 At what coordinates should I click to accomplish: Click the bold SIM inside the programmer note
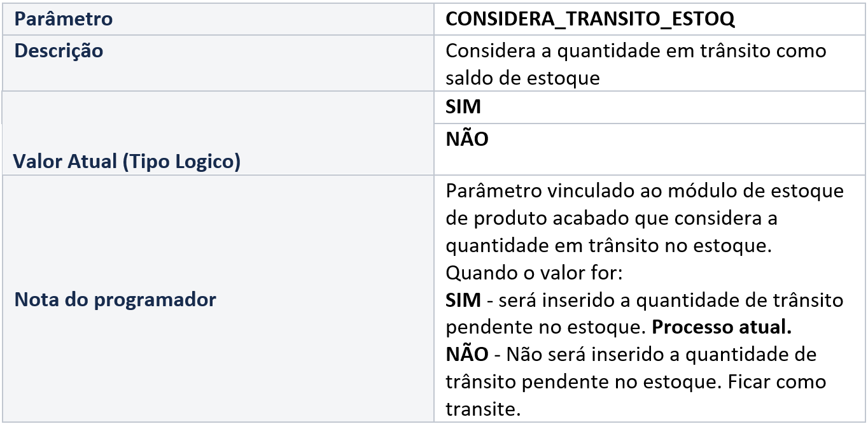click(463, 299)
